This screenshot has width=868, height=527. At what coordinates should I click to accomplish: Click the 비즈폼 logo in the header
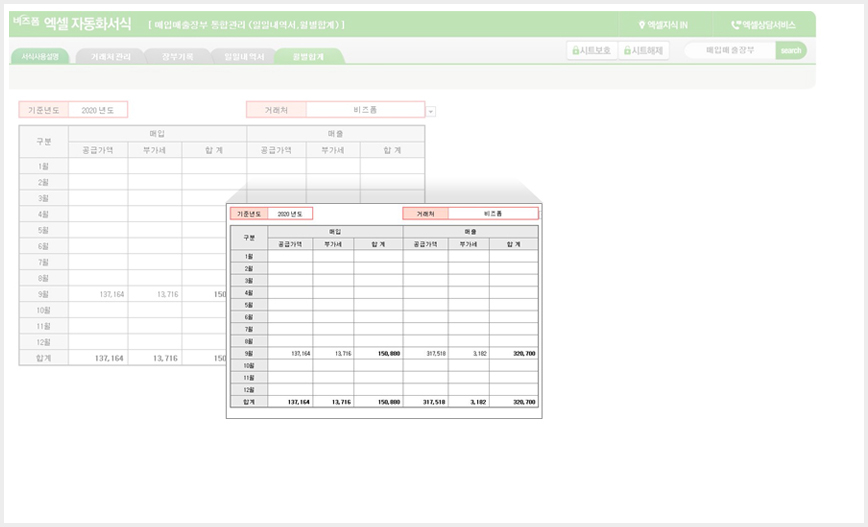(26, 21)
